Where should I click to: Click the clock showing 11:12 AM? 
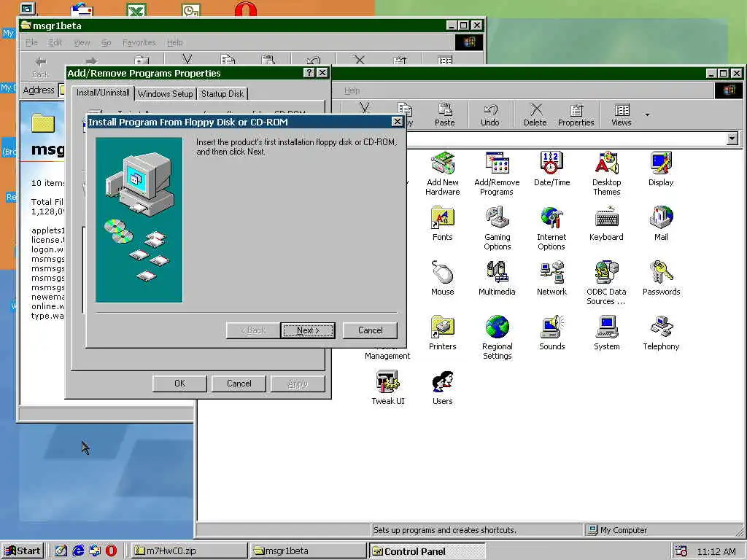click(716, 552)
